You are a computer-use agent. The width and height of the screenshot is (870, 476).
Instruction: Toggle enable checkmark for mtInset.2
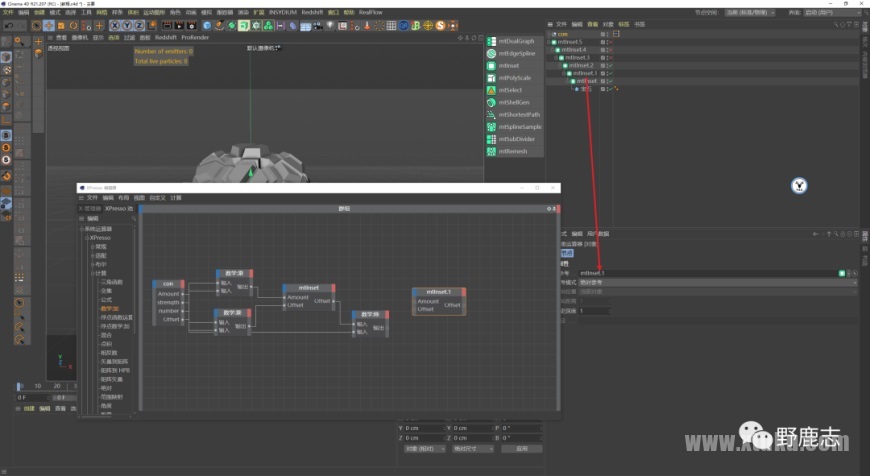pos(610,65)
